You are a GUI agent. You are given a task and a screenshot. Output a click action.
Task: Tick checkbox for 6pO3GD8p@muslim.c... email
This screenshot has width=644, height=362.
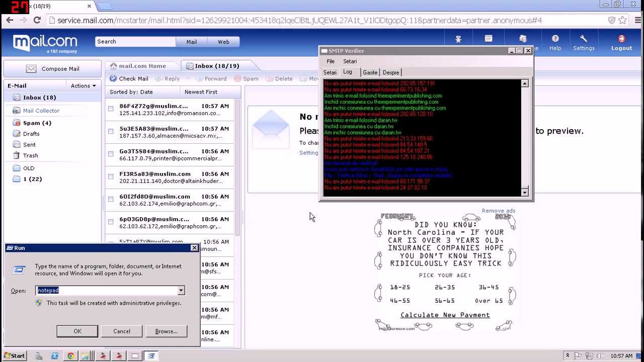[111, 222]
